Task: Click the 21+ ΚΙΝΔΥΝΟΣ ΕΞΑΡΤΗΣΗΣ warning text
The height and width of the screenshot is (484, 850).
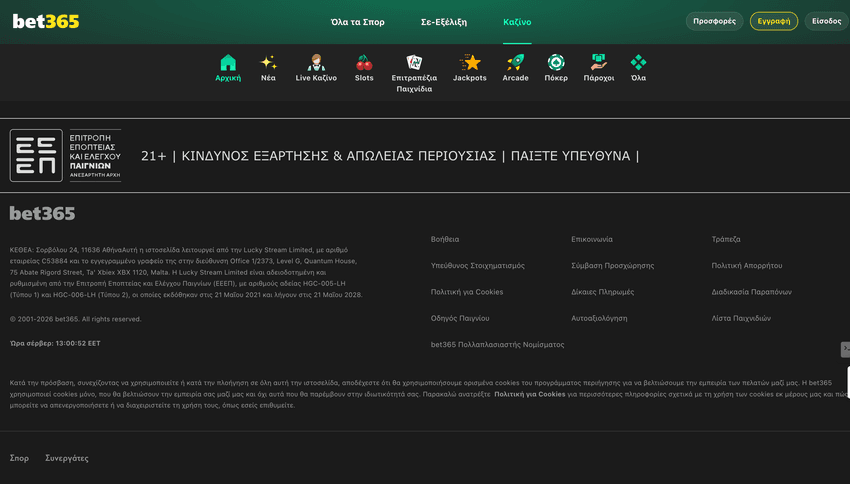Action: (x=390, y=156)
